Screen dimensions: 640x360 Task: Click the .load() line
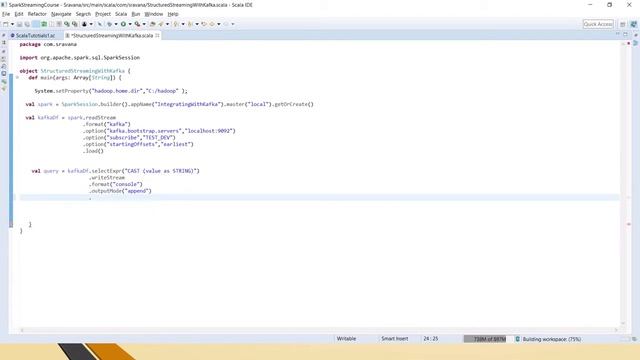[93, 151]
